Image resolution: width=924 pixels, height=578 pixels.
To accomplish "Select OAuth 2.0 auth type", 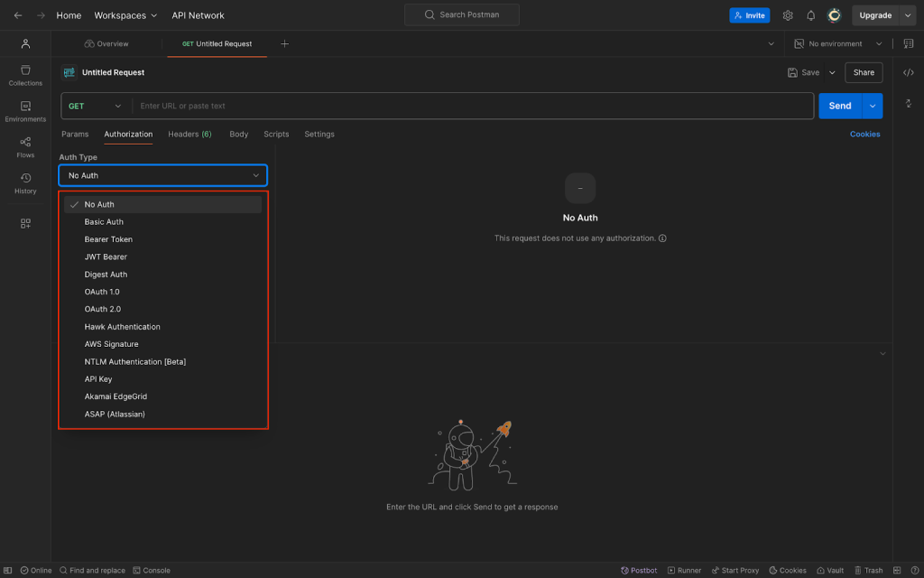I will (162, 309).
